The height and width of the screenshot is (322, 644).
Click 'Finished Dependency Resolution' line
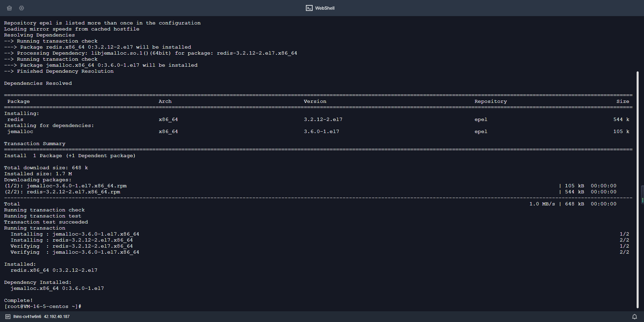coord(59,71)
